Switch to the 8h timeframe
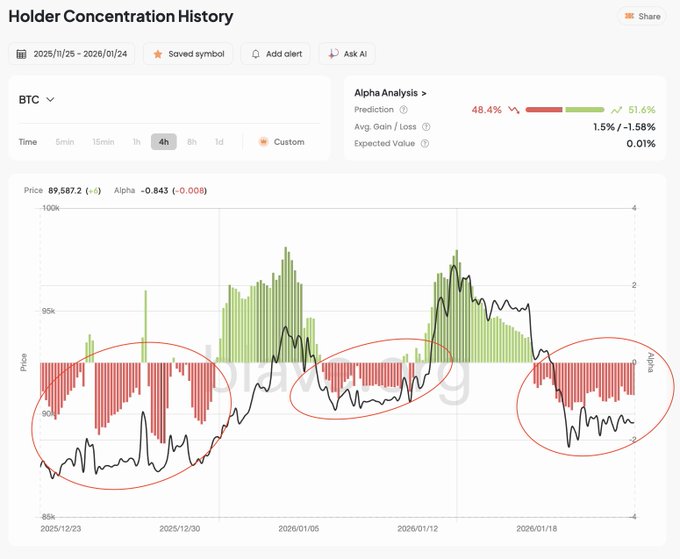Image resolution: width=680 pixels, height=559 pixels. (x=192, y=142)
